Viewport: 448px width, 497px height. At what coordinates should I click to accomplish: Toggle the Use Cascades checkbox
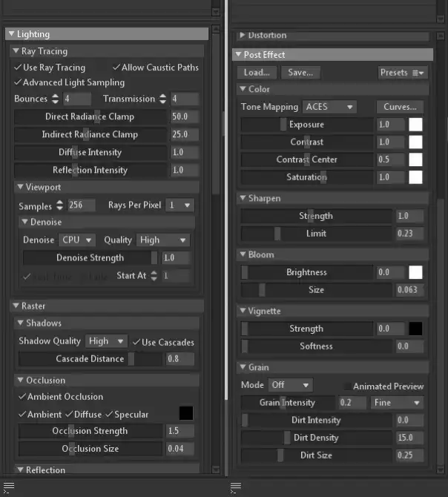136,342
